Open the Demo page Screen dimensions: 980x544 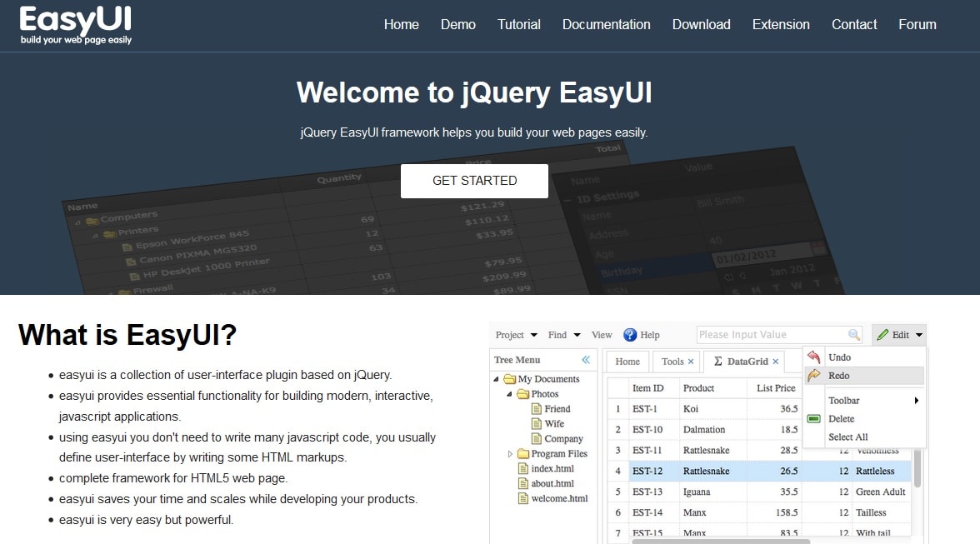coord(458,24)
